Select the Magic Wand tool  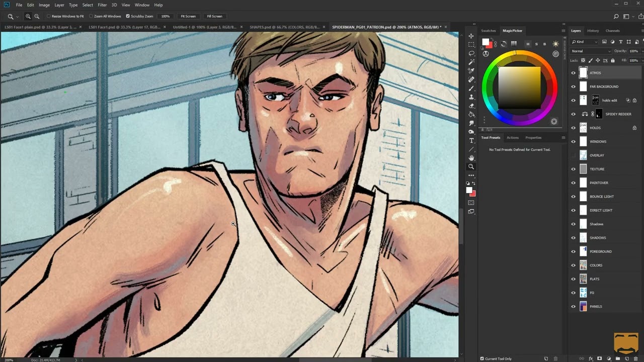click(471, 62)
